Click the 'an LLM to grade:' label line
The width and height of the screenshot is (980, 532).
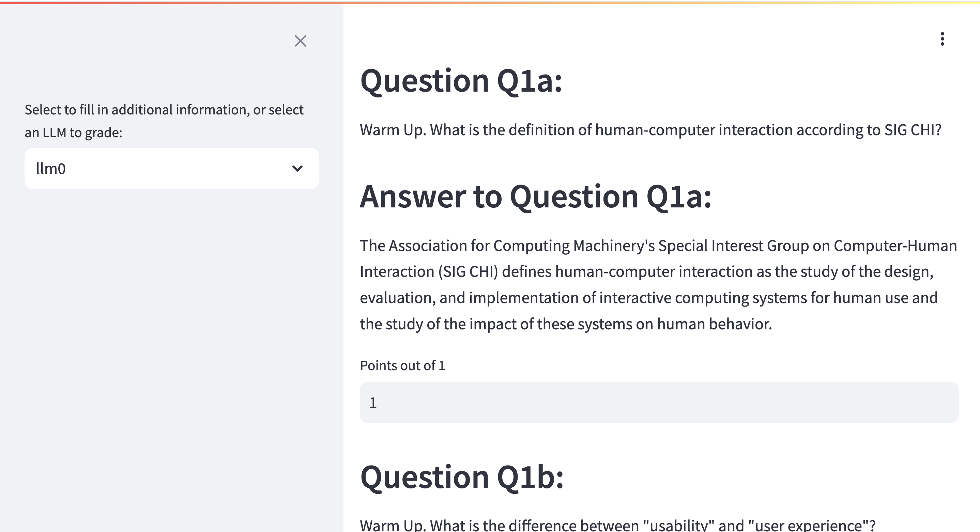pos(73,133)
